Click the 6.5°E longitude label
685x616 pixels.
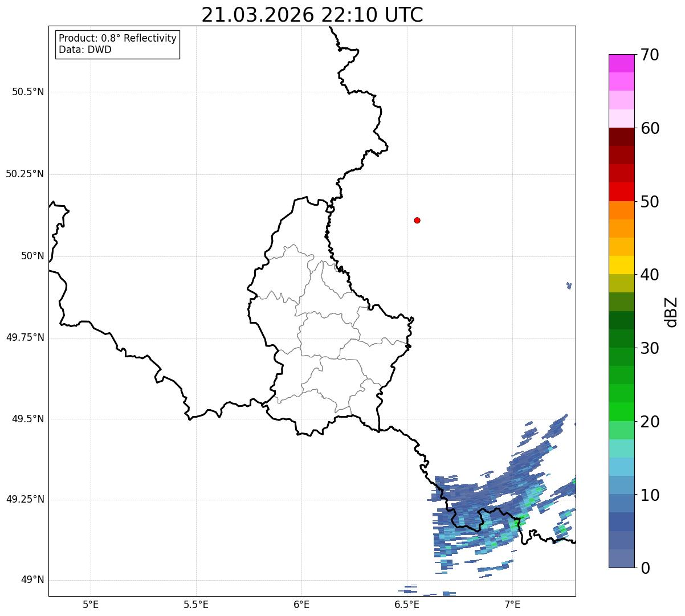click(407, 604)
